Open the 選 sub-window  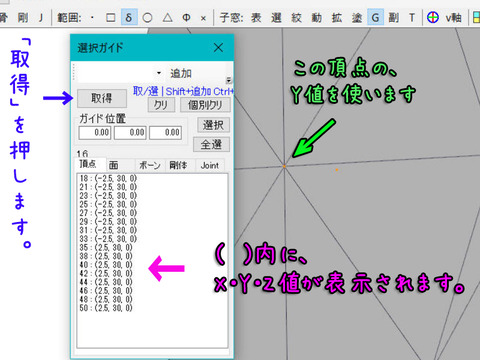(276, 17)
